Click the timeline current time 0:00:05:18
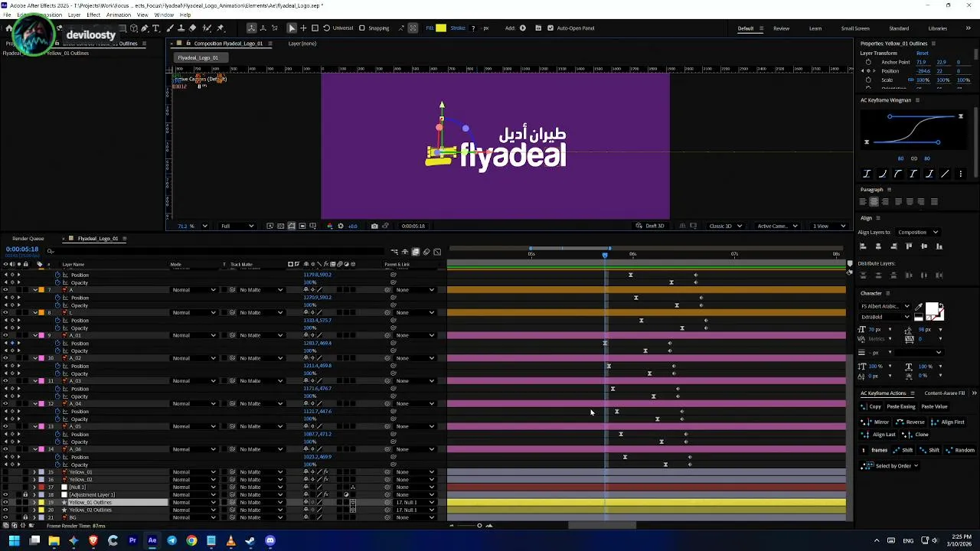The height and width of the screenshot is (551, 980). 22,249
